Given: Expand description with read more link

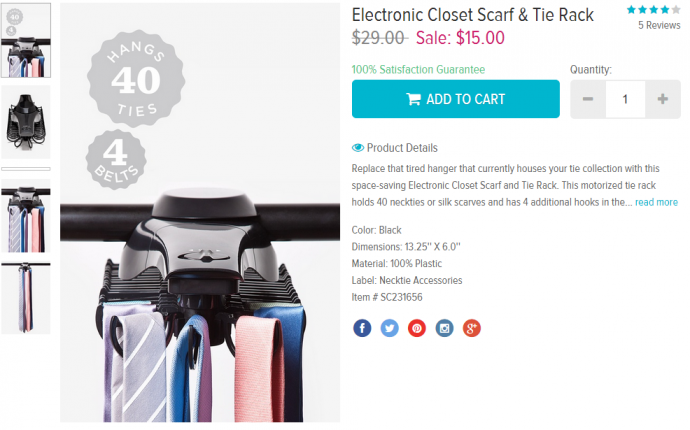Looking at the screenshot, I should (656, 202).
